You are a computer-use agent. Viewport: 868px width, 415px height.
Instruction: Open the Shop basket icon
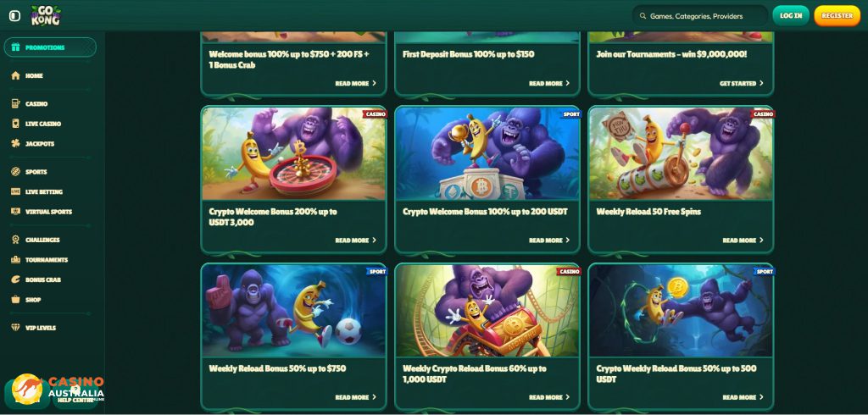tap(15, 299)
